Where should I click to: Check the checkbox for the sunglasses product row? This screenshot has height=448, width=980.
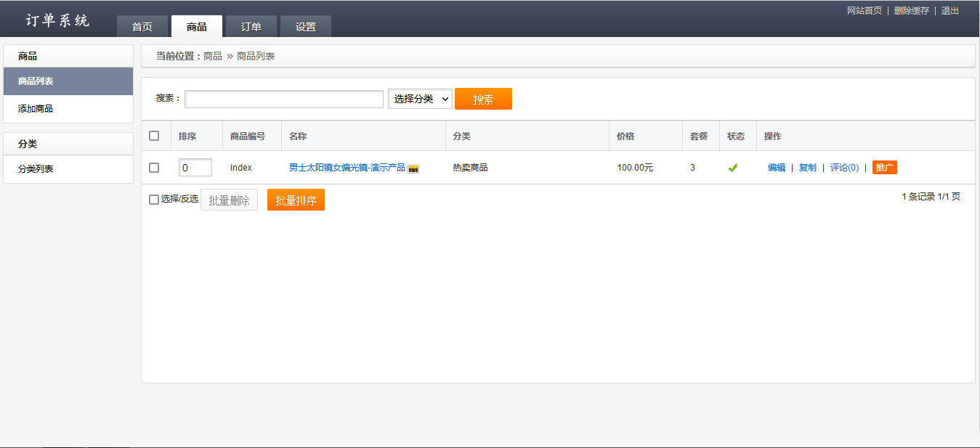tap(155, 167)
